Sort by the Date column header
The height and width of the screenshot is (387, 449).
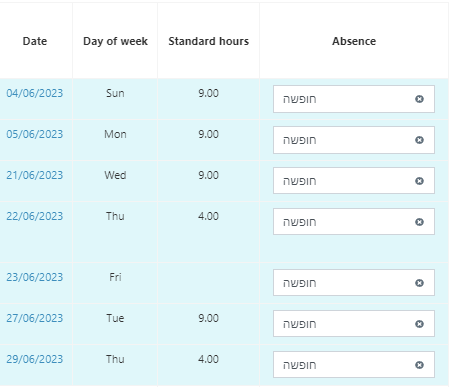tap(35, 41)
